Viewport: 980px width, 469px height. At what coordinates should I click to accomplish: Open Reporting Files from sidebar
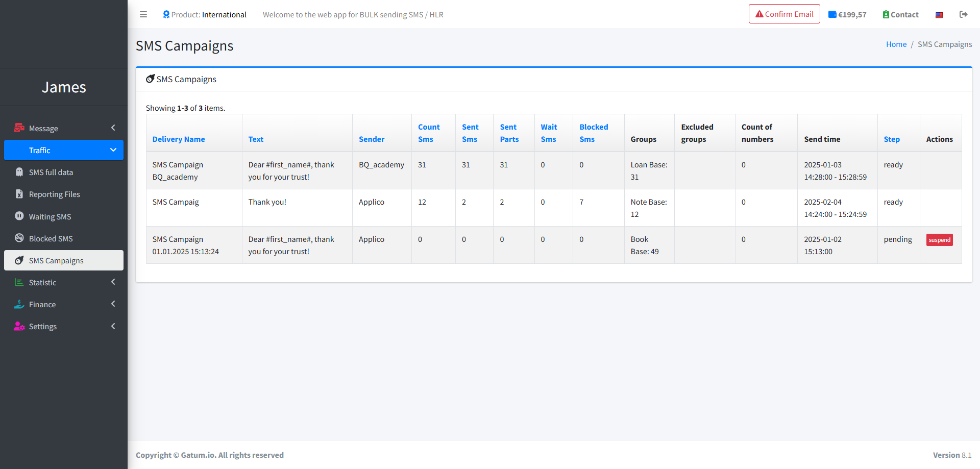54,194
